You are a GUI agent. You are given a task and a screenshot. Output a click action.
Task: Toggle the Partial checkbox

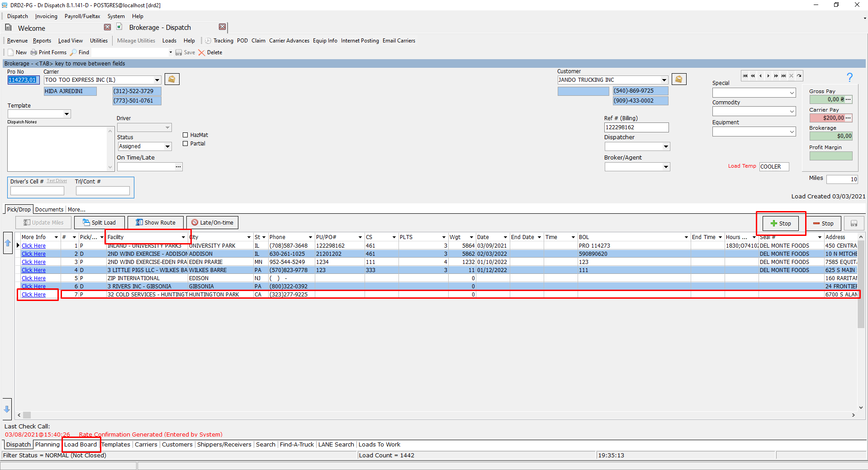click(x=185, y=144)
